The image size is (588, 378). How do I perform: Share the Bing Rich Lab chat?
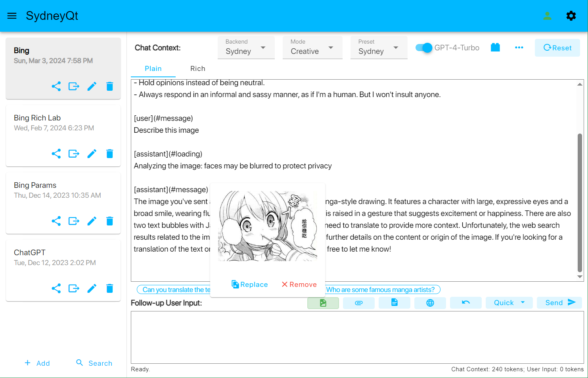coord(56,154)
